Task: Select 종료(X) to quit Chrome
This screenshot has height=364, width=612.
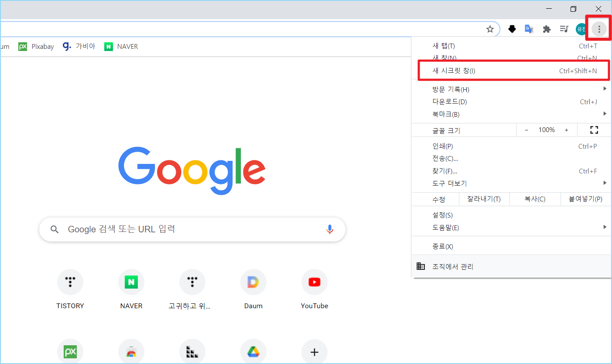Action: tap(511, 246)
